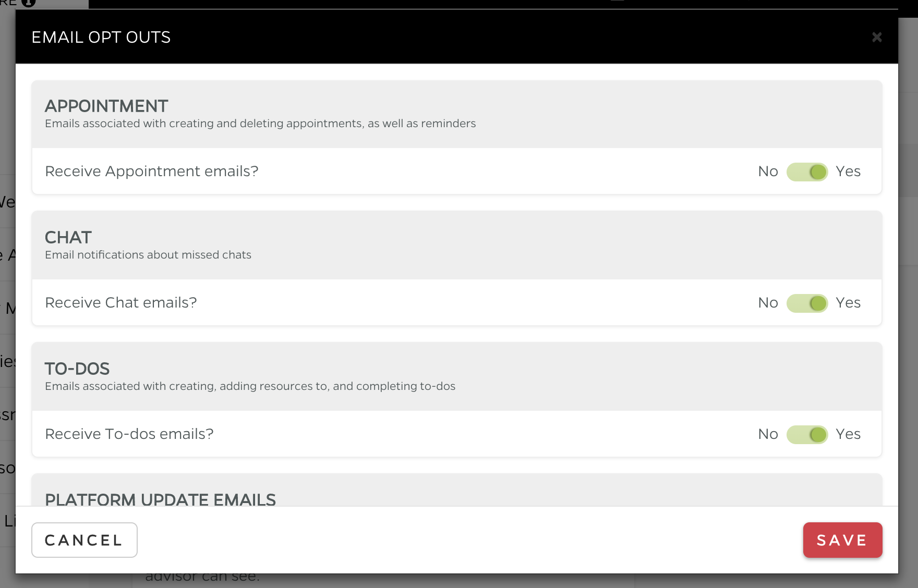
Task: Click the Cancel button
Action: click(84, 540)
